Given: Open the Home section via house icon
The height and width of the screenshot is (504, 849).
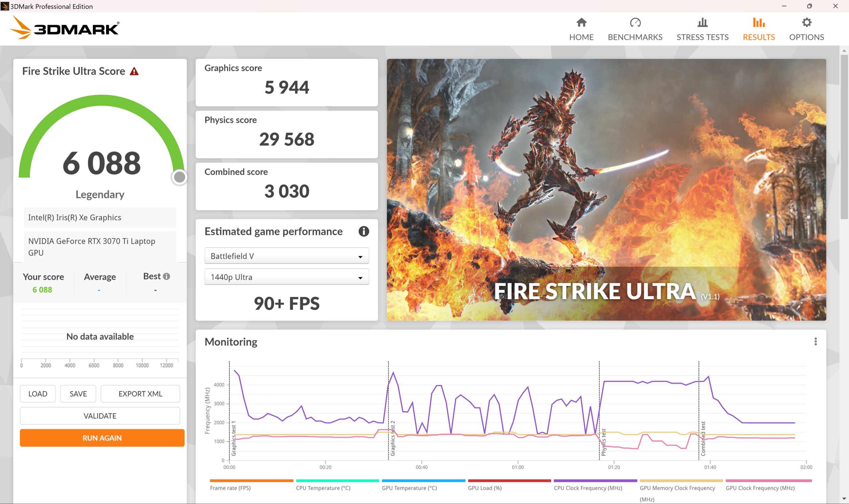Looking at the screenshot, I should point(581,23).
